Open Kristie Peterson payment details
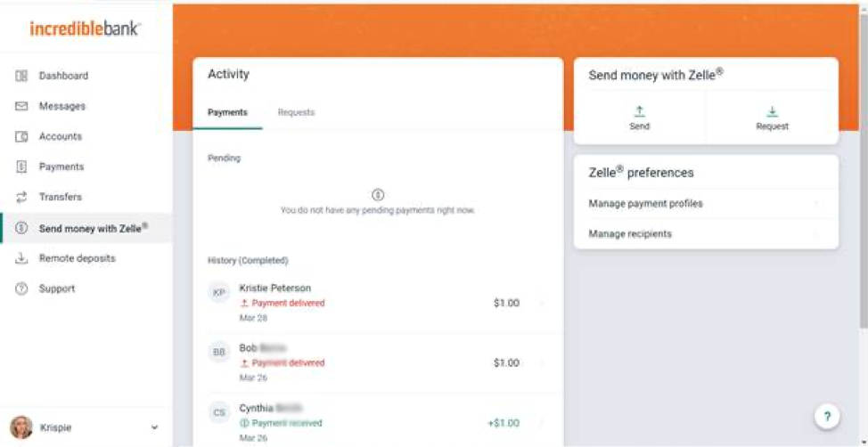 tap(377, 304)
